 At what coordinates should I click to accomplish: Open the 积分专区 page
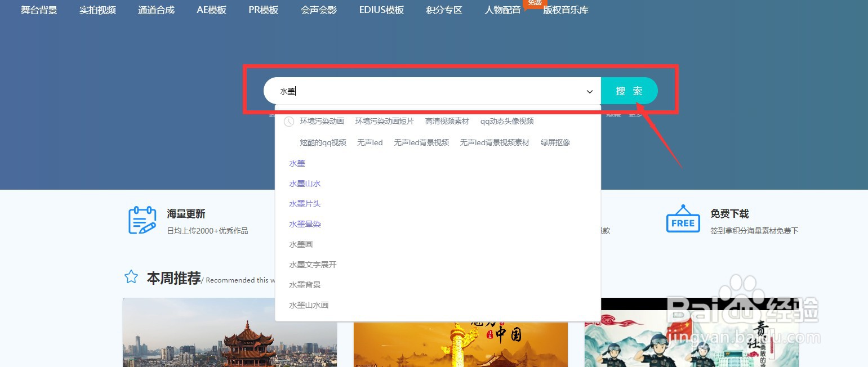(x=444, y=10)
